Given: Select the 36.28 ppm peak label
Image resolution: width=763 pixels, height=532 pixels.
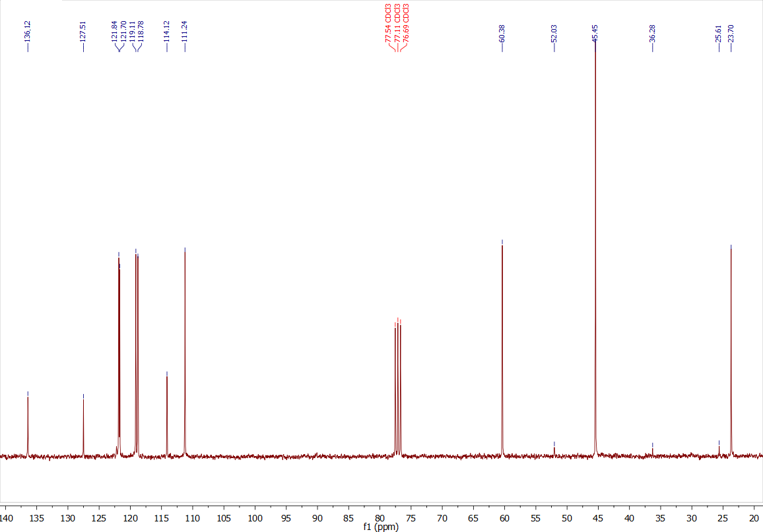Looking at the screenshot, I should (x=652, y=31).
